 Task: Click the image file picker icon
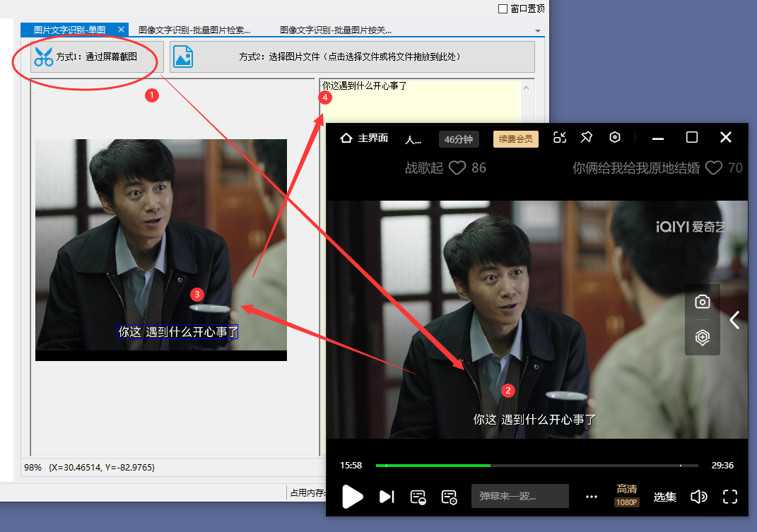[183, 57]
